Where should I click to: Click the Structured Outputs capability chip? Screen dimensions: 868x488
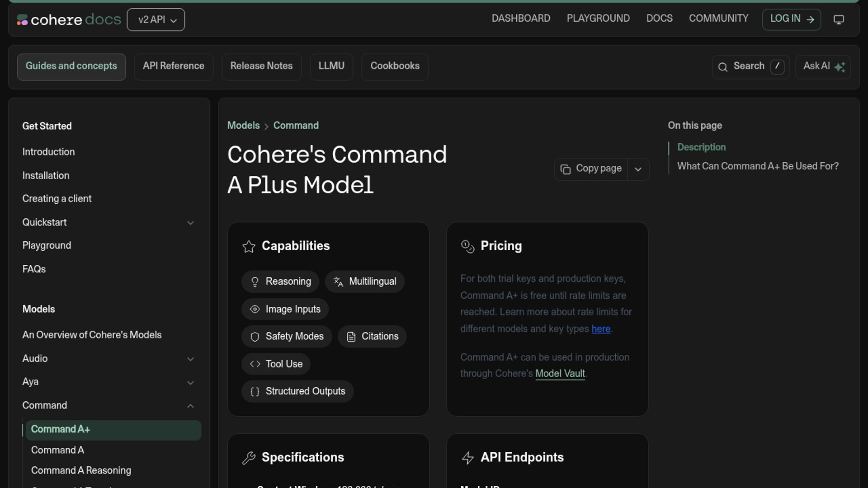pos(297,391)
